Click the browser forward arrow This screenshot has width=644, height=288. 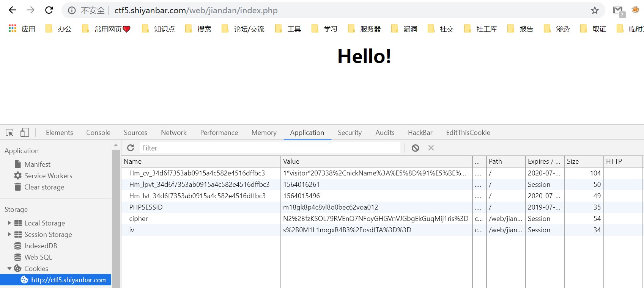coord(31,10)
